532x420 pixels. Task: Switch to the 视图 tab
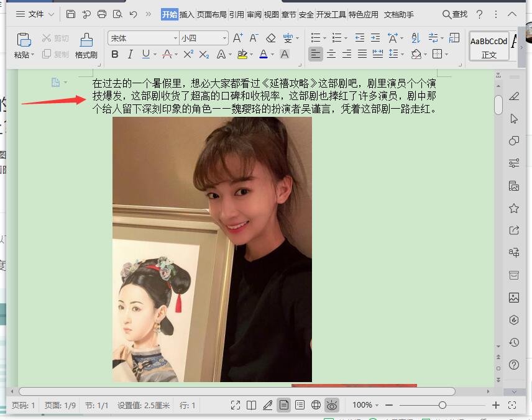click(272, 14)
